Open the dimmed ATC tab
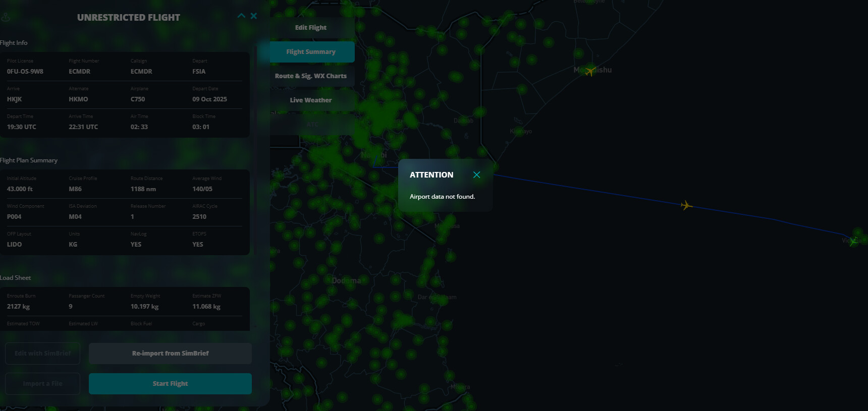Screen dimensions: 868x411 click(x=312, y=125)
